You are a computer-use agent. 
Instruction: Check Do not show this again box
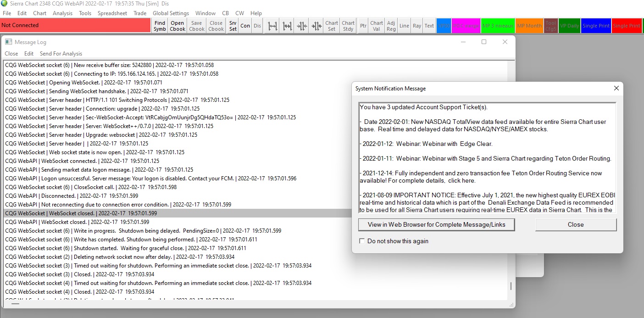(362, 241)
